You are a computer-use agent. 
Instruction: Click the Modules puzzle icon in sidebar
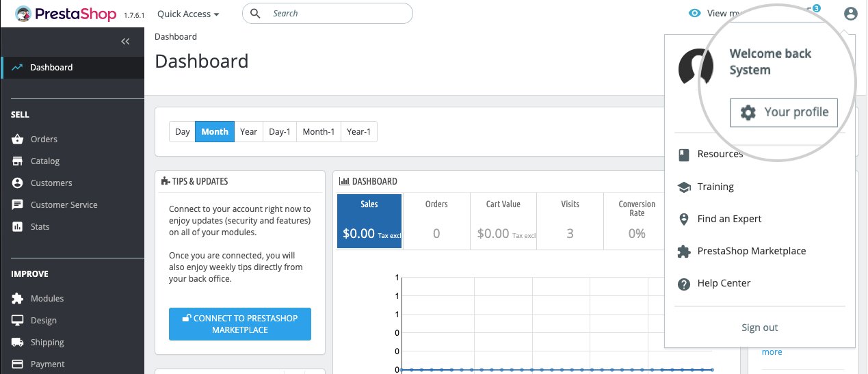[x=17, y=298]
